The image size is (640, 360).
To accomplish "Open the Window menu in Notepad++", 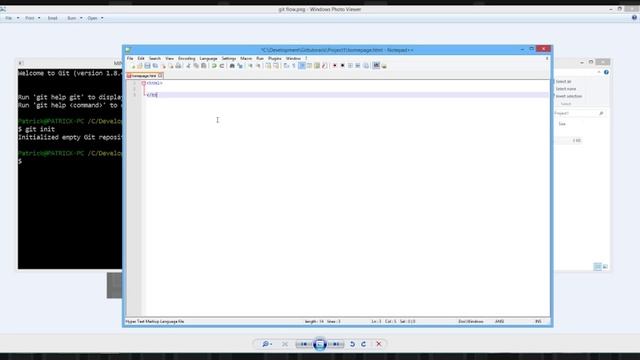I will point(293,58).
